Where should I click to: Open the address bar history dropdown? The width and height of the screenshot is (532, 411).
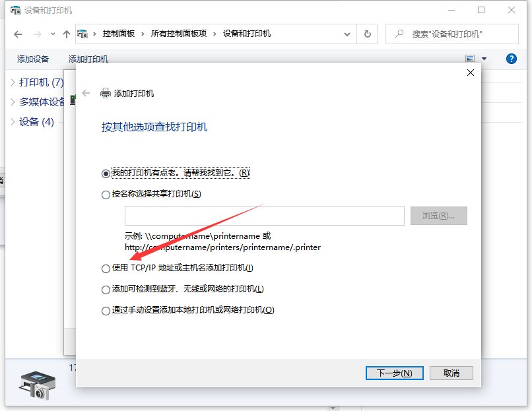coord(347,34)
